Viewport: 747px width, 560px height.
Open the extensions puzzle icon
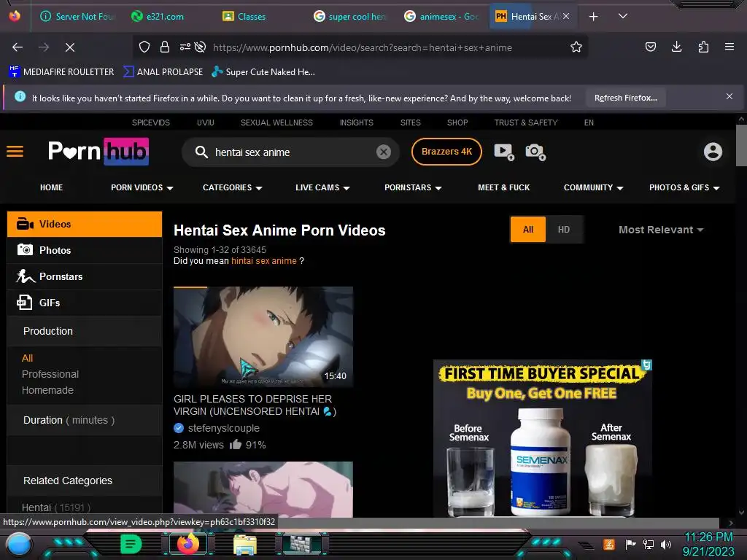703,47
